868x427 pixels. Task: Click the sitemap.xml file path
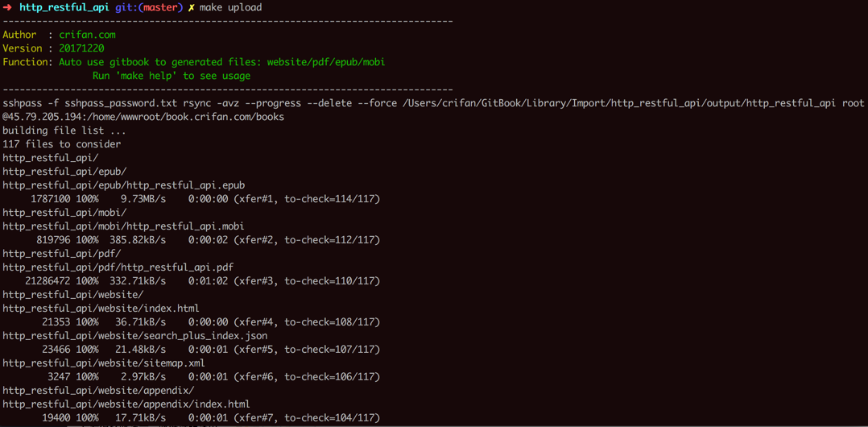click(104, 363)
